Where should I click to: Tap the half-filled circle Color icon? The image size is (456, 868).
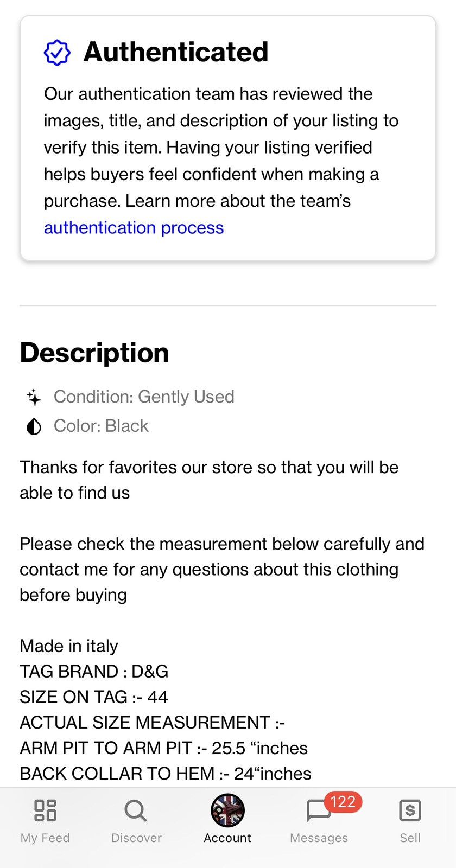tap(34, 426)
